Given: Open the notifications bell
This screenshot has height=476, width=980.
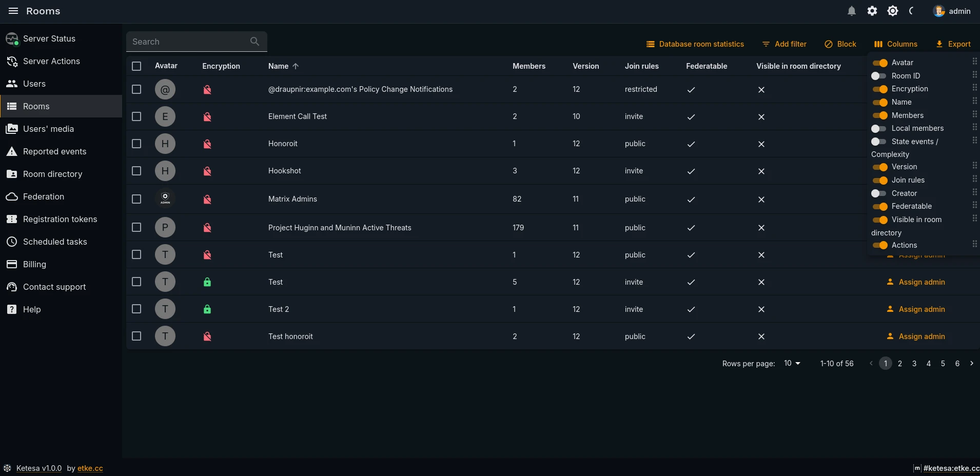Looking at the screenshot, I should pyautogui.click(x=852, y=11).
